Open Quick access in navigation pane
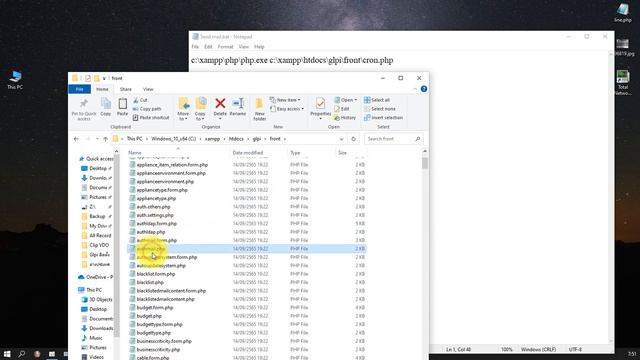This screenshot has width=640, height=360. [x=96, y=159]
